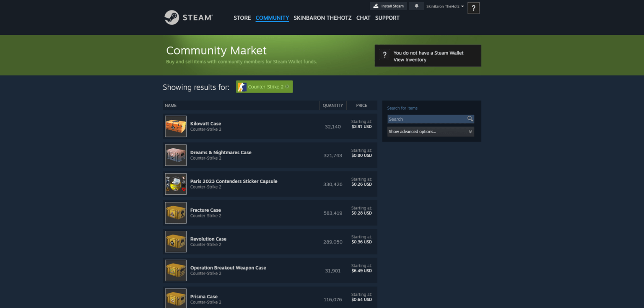Open the SUPPORT menu item

tap(387, 18)
